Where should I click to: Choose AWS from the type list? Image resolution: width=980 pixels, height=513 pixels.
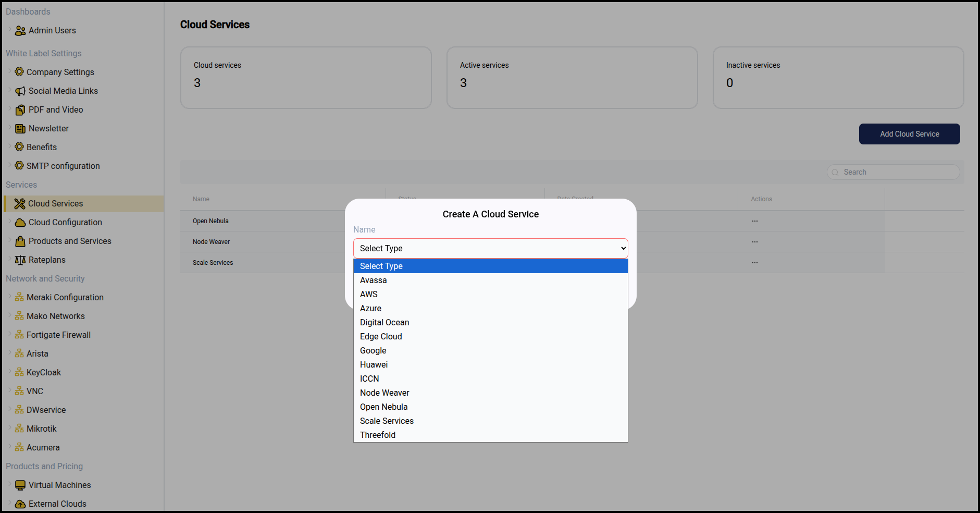click(x=491, y=295)
